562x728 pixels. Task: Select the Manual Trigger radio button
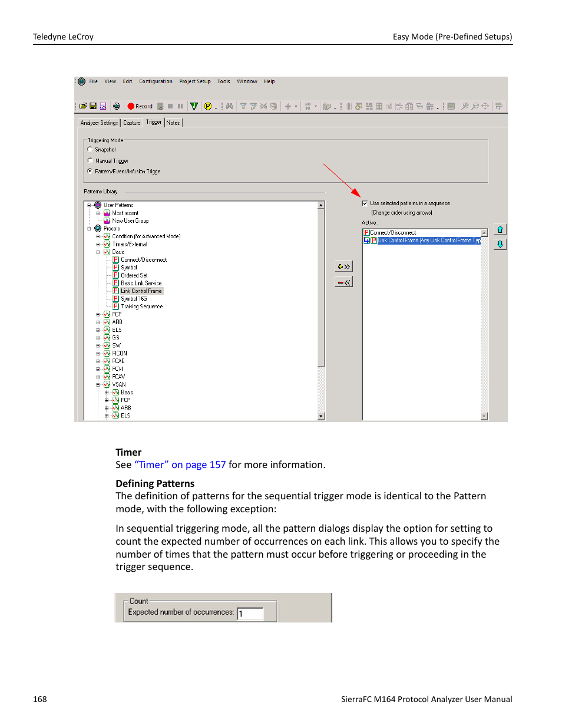(x=90, y=160)
